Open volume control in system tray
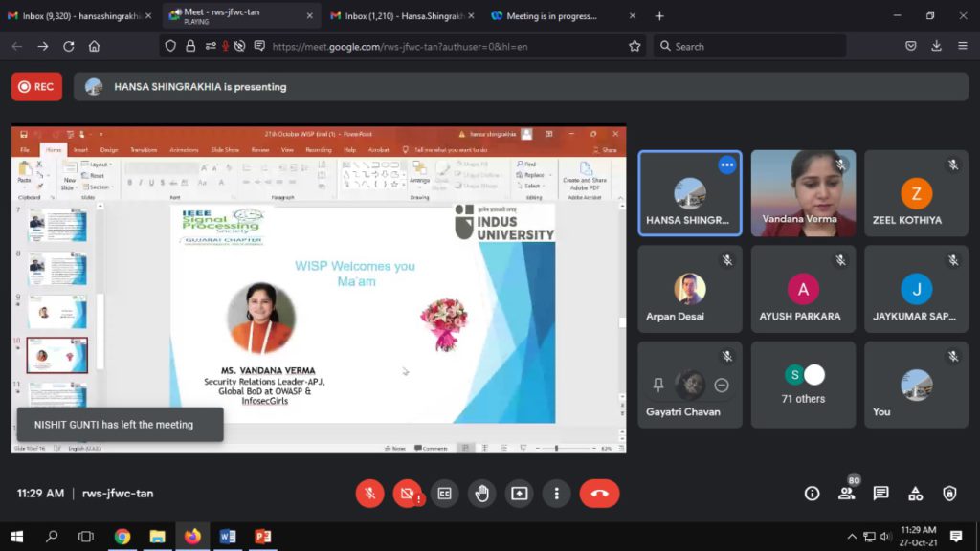980x551 pixels. click(x=885, y=536)
